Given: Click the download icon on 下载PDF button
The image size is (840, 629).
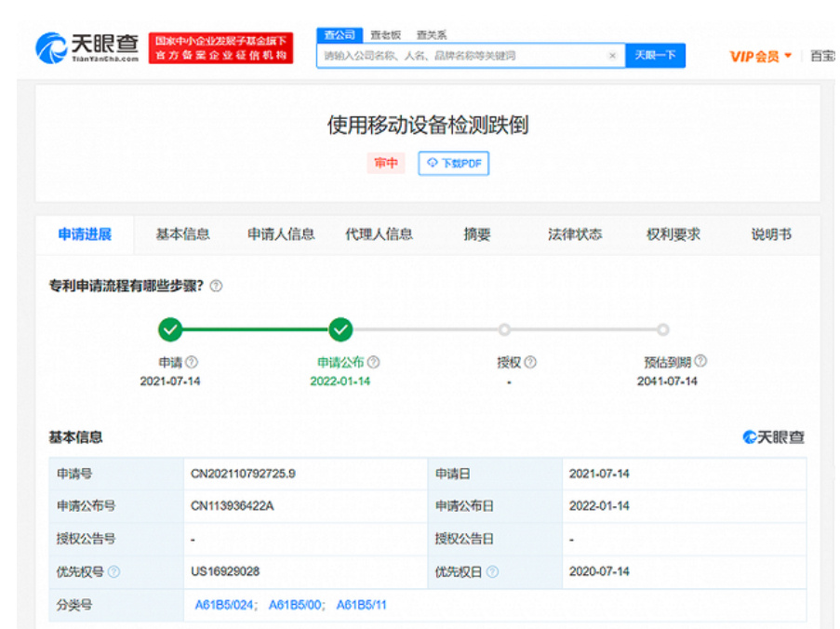Looking at the screenshot, I should click(x=431, y=163).
